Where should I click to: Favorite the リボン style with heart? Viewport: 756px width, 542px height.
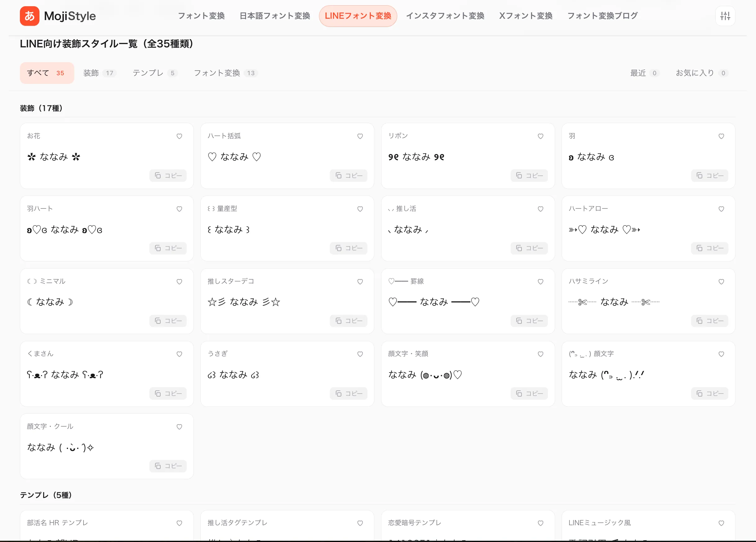(x=541, y=136)
